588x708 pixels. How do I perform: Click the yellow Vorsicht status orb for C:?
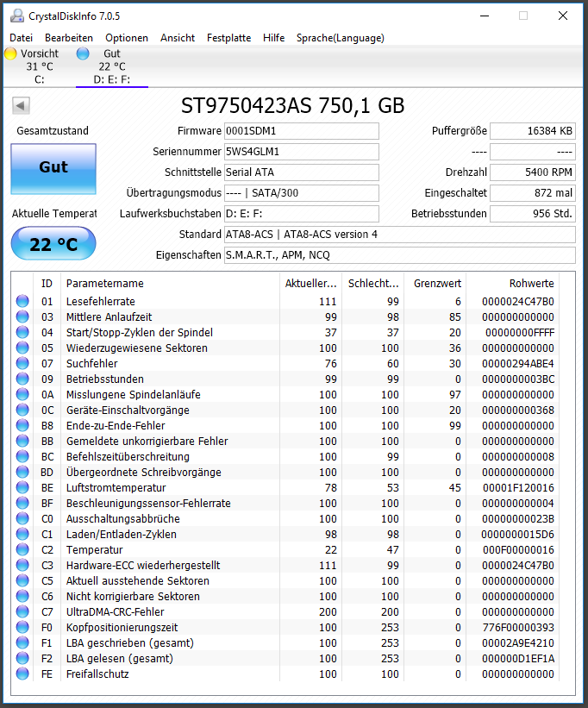pyautogui.click(x=10, y=53)
